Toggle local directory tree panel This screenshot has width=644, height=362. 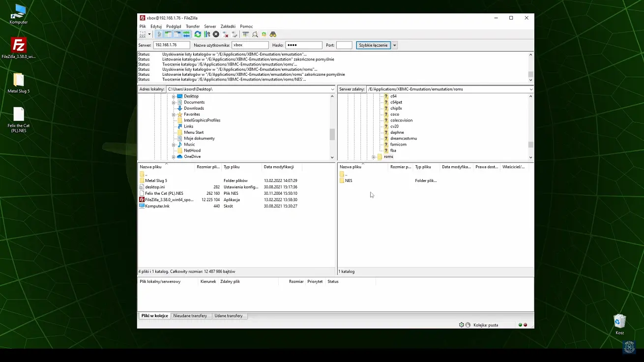(x=168, y=34)
